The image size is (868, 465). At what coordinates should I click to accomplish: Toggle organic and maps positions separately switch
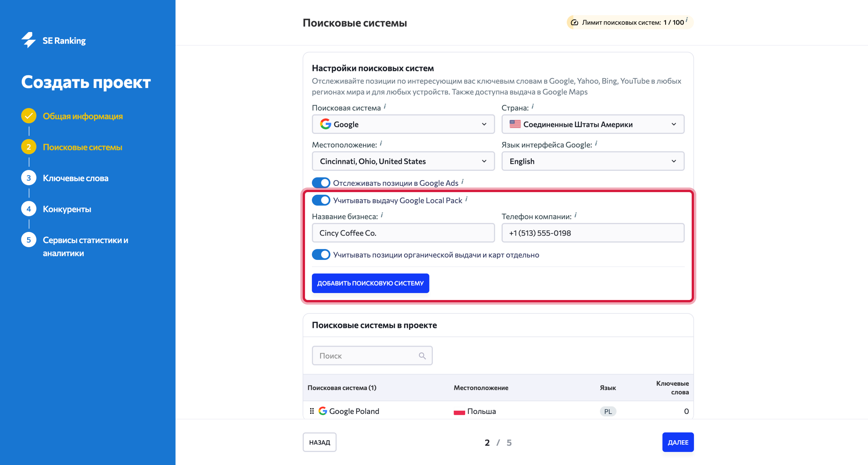point(321,255)
